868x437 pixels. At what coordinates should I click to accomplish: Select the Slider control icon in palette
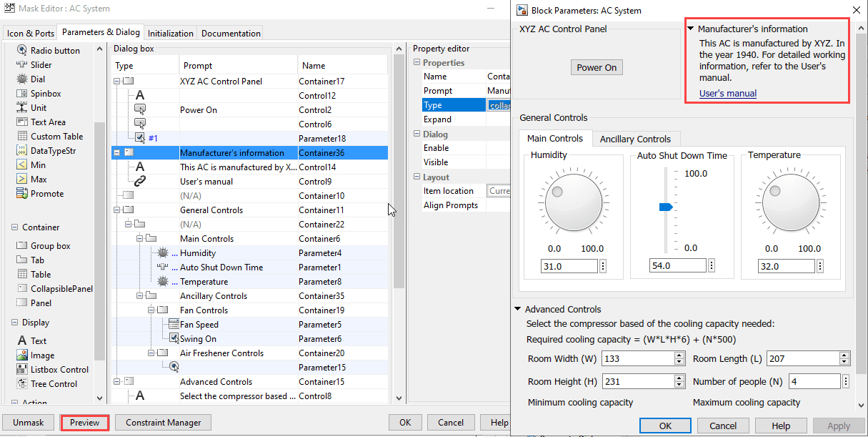21,65
